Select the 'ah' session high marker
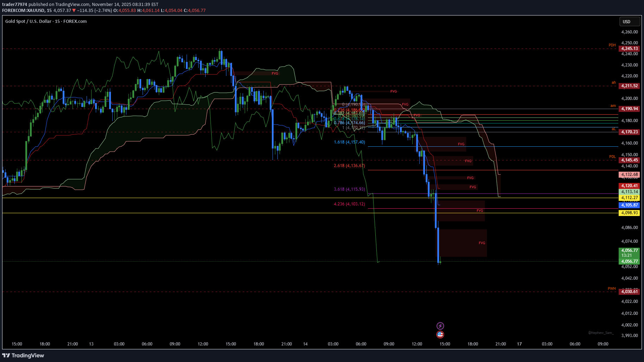Viewport: 644px width, 362px height. 614,82
